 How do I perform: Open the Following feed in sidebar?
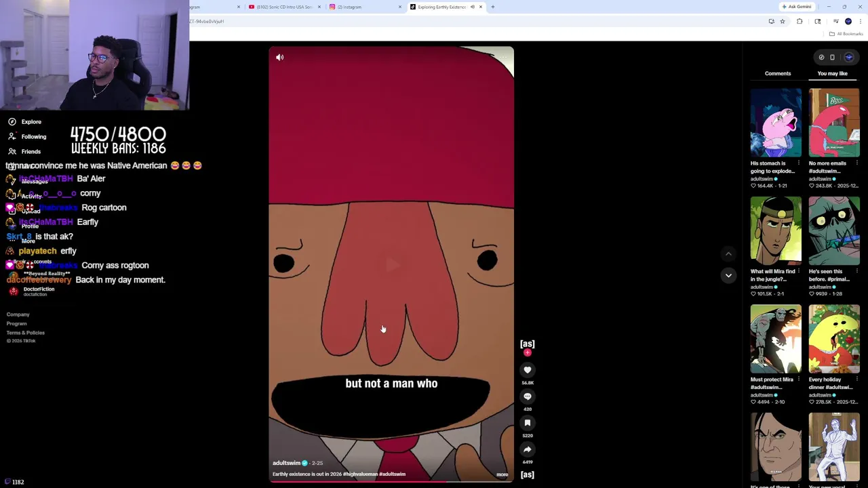point(27,137)
